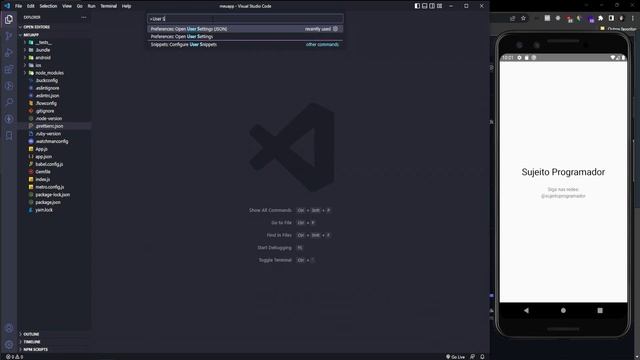This screenshot has height=360, width=640.
Task: Tap Android emulator Recents square button
Action: [x=600, y=311]
